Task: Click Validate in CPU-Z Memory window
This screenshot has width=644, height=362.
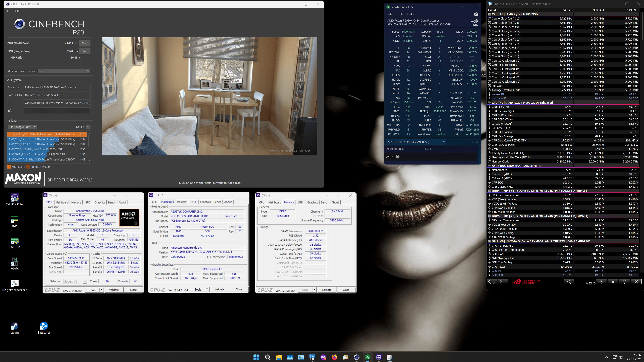Action: coord(327,290)
